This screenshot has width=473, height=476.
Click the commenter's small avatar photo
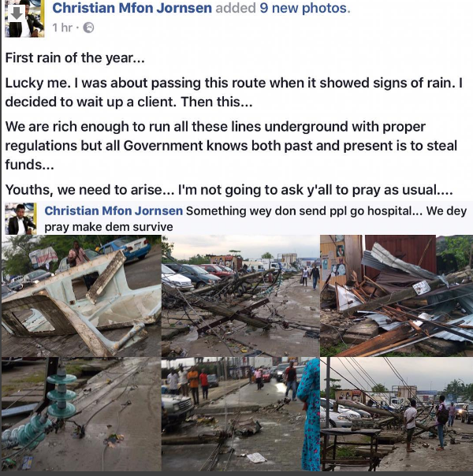20,218
